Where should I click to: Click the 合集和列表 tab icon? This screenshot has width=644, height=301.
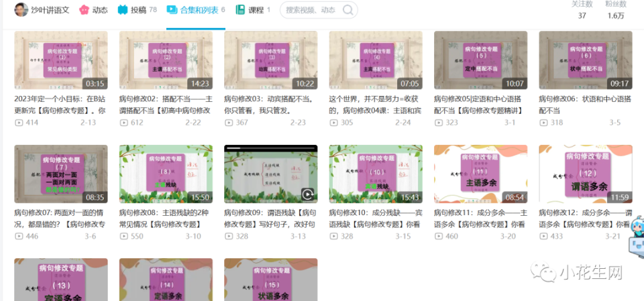(172, 10)
